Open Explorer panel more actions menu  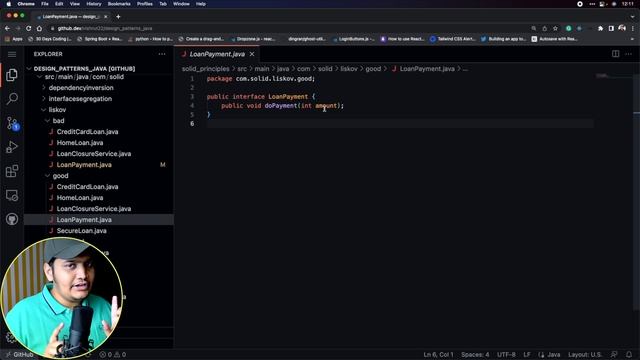click(x=162, y=54)
